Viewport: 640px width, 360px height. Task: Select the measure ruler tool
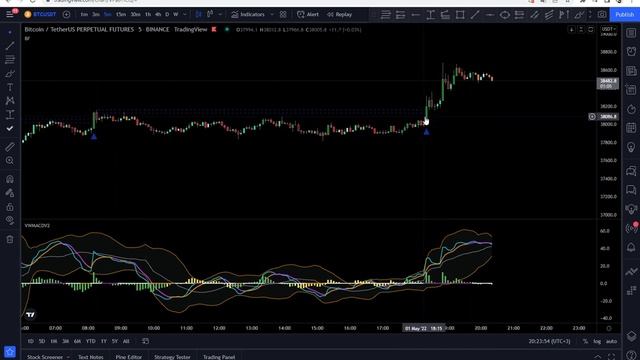[x=10, y=147]
